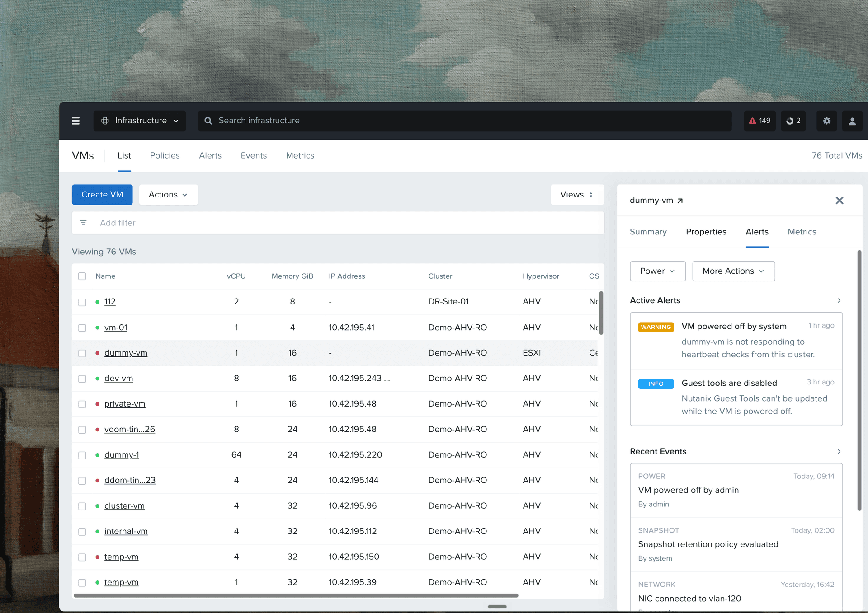The image size is (868, 613).
Task: Click the Add filter input
Action: tap(338, 223)
